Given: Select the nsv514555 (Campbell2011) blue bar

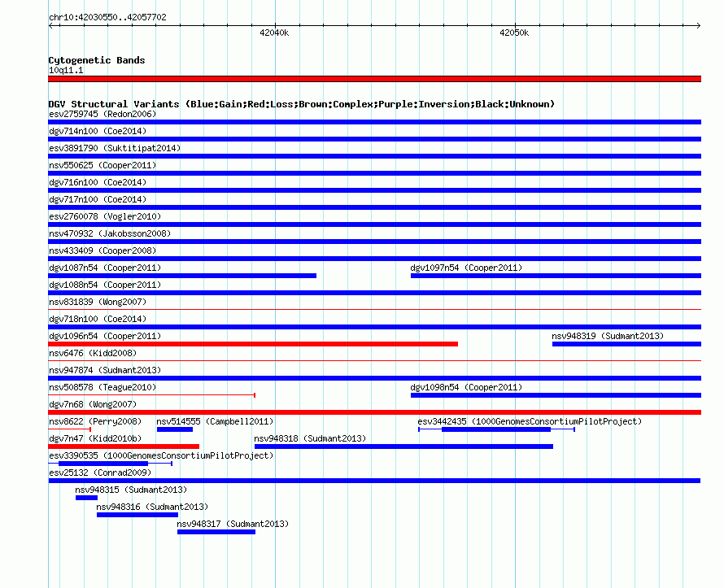Looking at the screenshot, I should (x=175, y=429).
